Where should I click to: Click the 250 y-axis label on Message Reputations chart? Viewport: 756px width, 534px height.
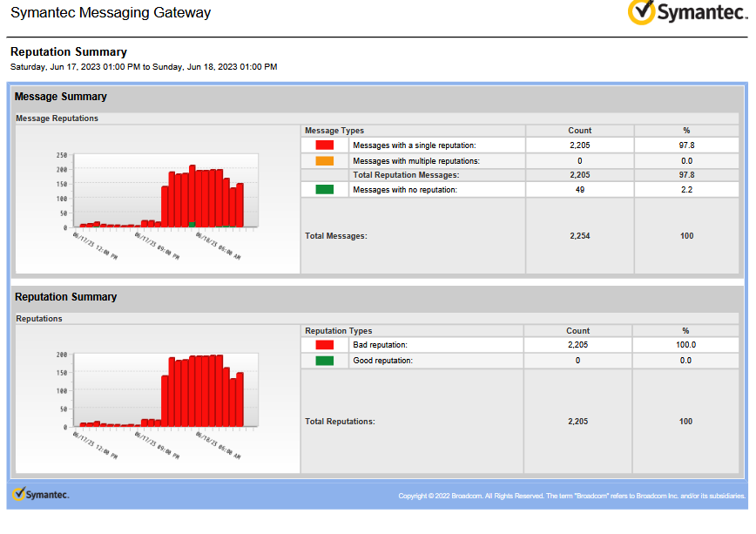point(62,155)
